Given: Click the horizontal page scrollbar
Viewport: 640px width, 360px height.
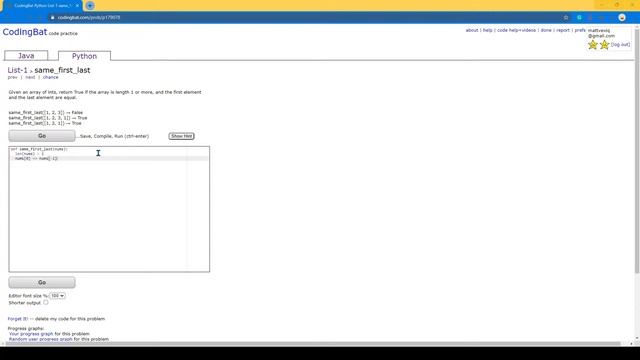Looking at the screenshot, I should [312, 344].
